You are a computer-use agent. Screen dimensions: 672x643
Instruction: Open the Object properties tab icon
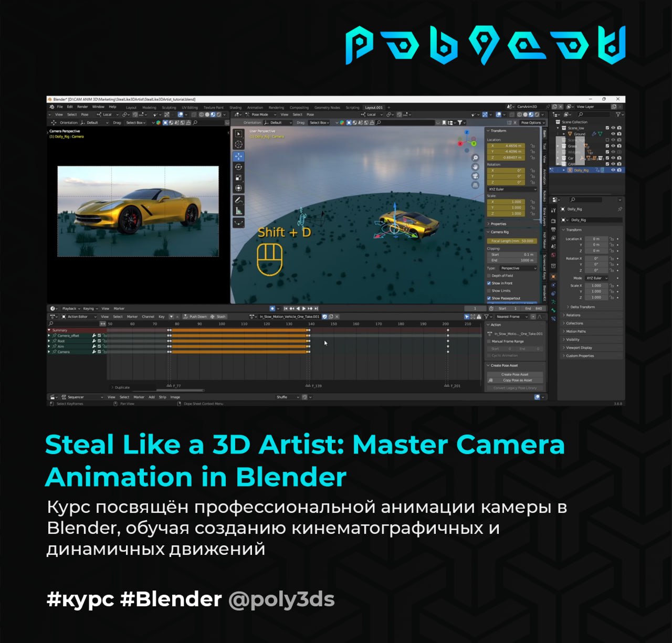[x=553, y=276]
